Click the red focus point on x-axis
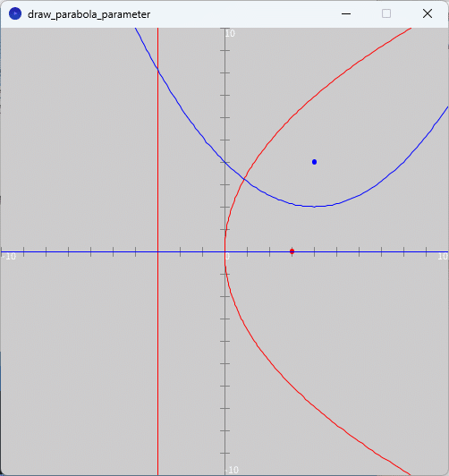The image size is (449, 476). [292, 251]
